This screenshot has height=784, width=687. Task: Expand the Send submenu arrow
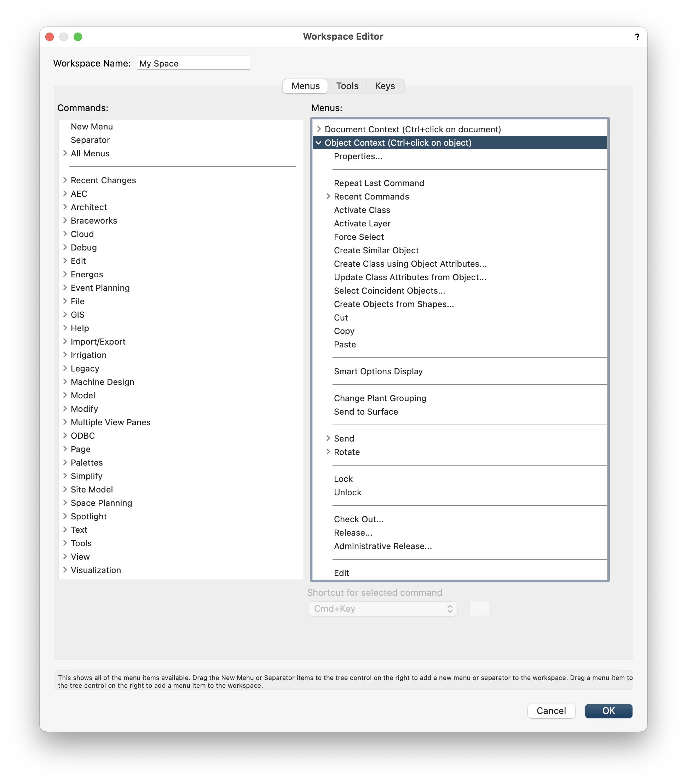(328, 438)
